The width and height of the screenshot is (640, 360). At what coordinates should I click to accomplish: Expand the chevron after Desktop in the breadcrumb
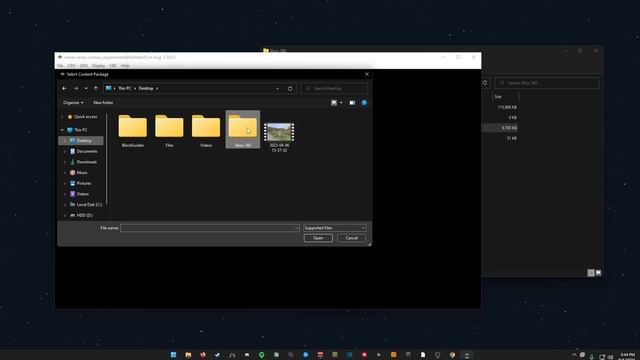(157, 89)
